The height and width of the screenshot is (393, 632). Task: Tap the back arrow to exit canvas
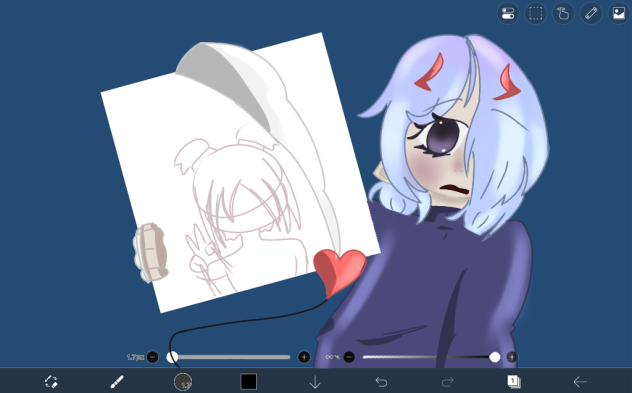point(580,381)
